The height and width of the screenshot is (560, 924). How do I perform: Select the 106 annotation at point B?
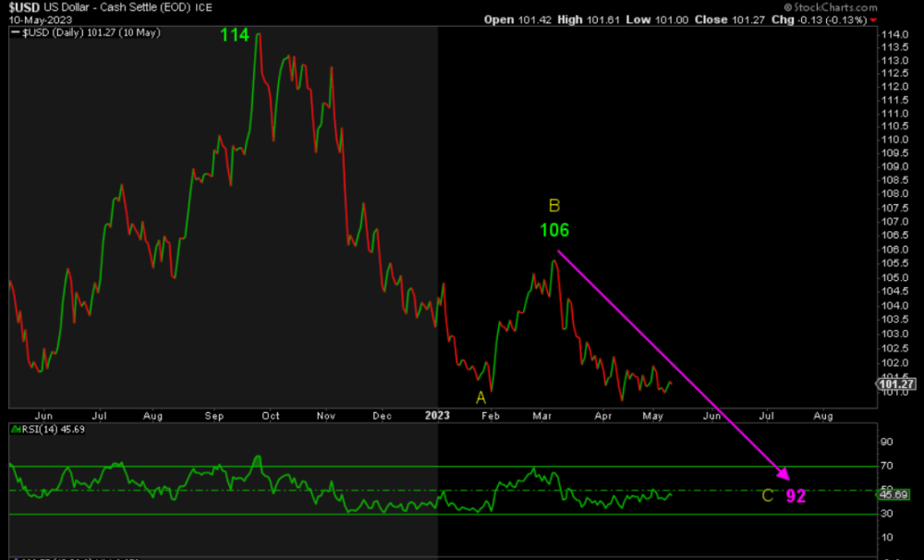click(x=554, y=230)
